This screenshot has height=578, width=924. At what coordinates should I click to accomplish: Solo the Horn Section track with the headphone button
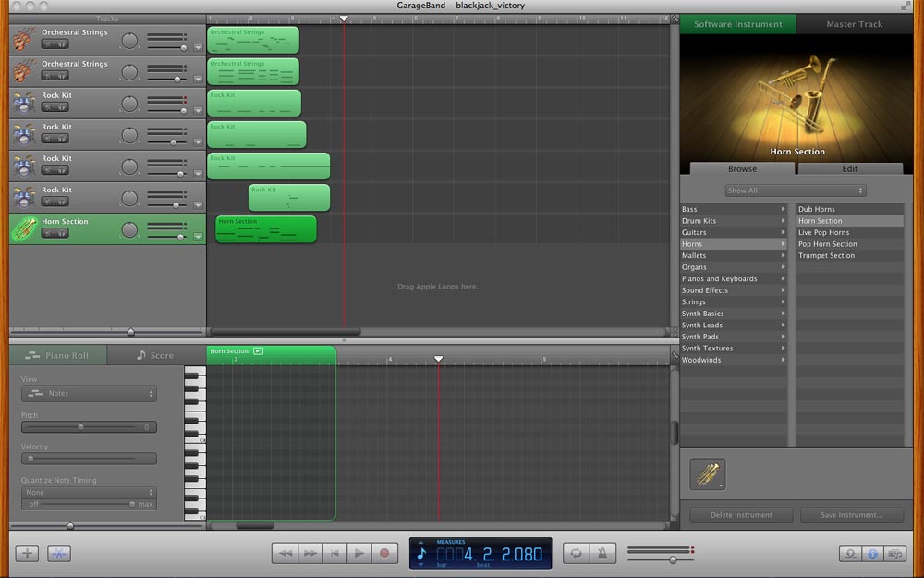coord(62,233)
